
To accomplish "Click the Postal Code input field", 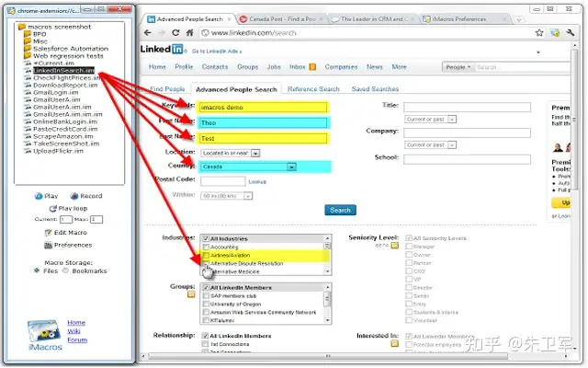I will [222, 182].
